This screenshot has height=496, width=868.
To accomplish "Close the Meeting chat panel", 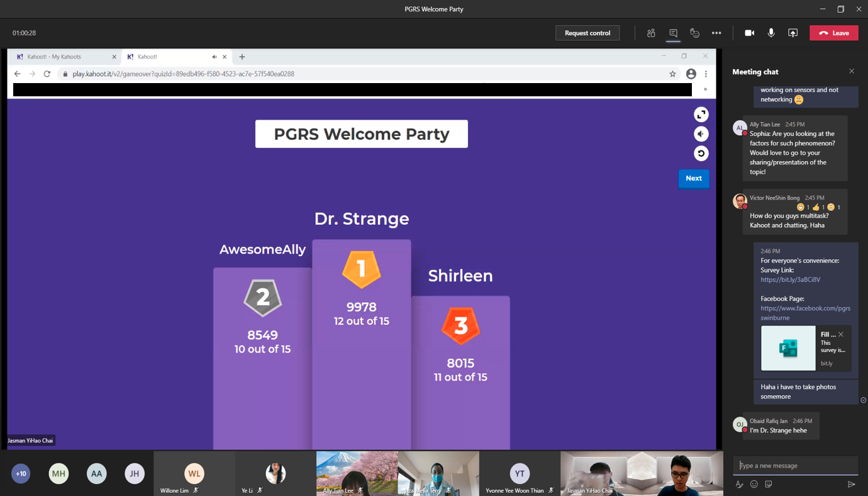I will pyautogui.click(x=852, y=71).
